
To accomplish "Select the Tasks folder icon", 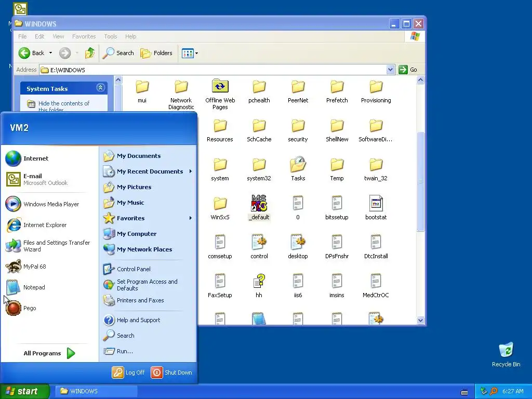I will click(x=298, y=165).
